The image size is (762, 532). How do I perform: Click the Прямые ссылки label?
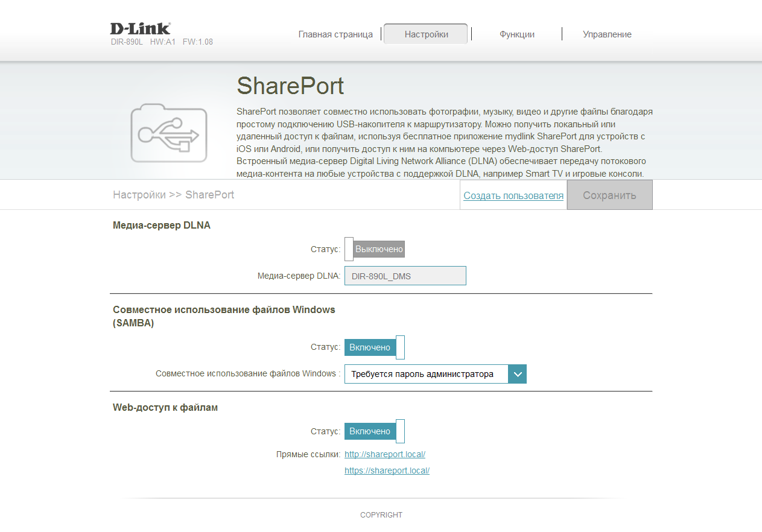point(308,454)
